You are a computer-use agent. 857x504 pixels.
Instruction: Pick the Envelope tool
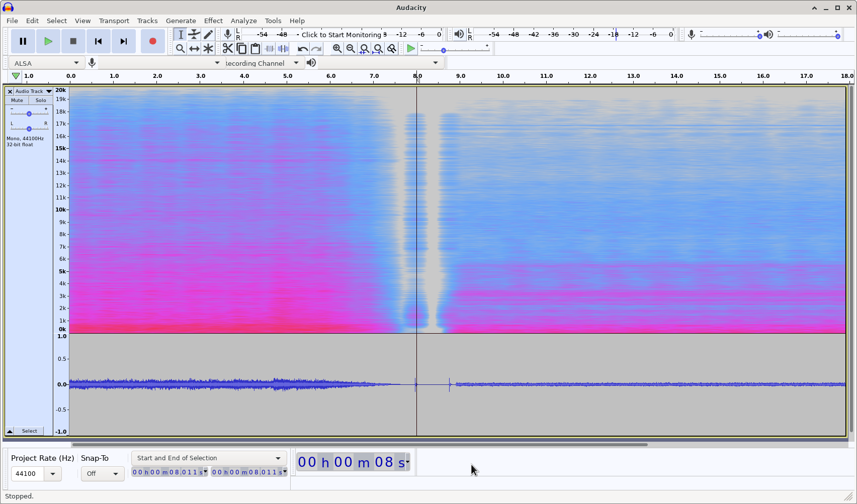pyautogui.click(x=194, y=35)
